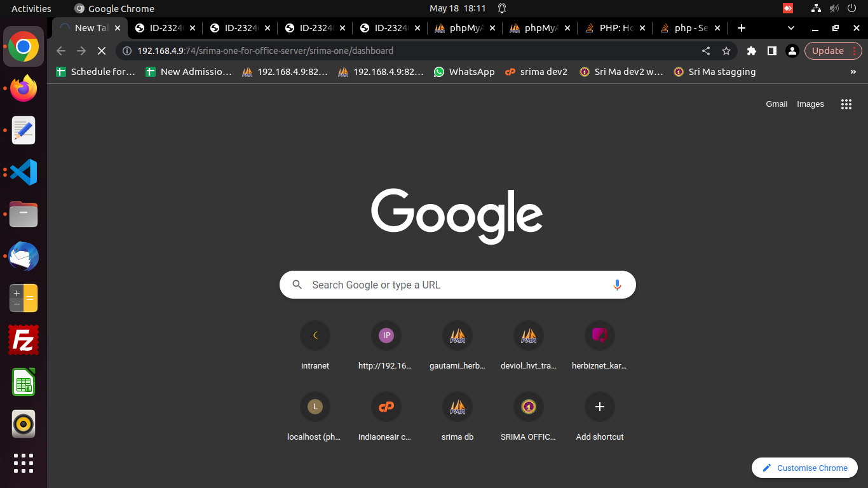Close the php - Se tab

coord(717,28)
